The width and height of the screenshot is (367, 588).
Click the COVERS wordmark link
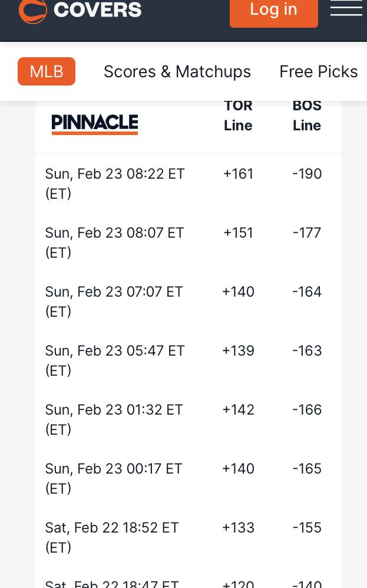click(97, 9)
